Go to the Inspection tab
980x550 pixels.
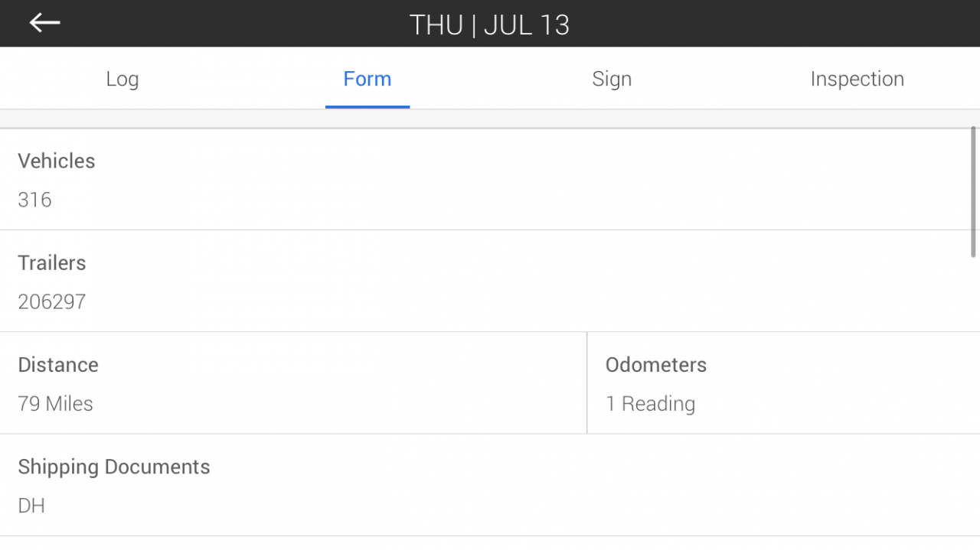(857, 79)
